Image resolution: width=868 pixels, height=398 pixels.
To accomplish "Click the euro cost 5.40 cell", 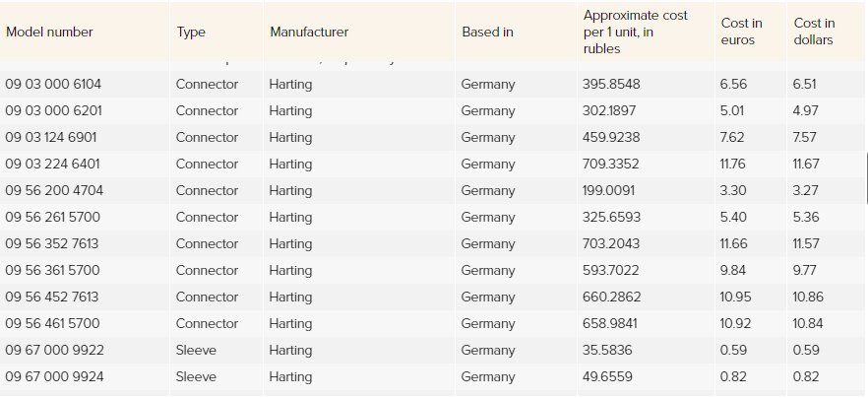I will (x=733, y=218).
